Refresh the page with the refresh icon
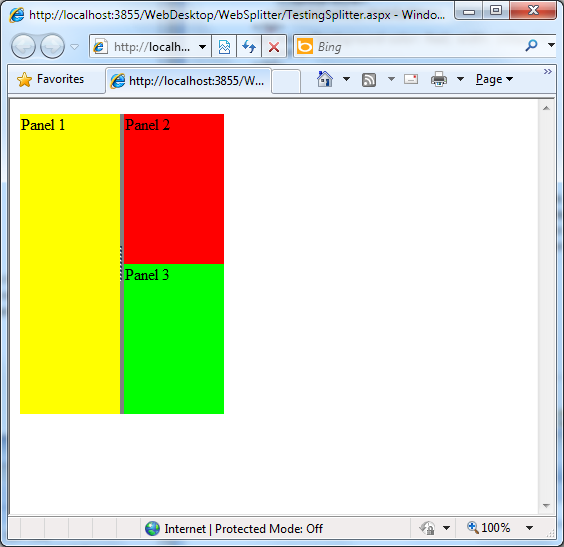The image size is (564, 547). tap(249, 46)
